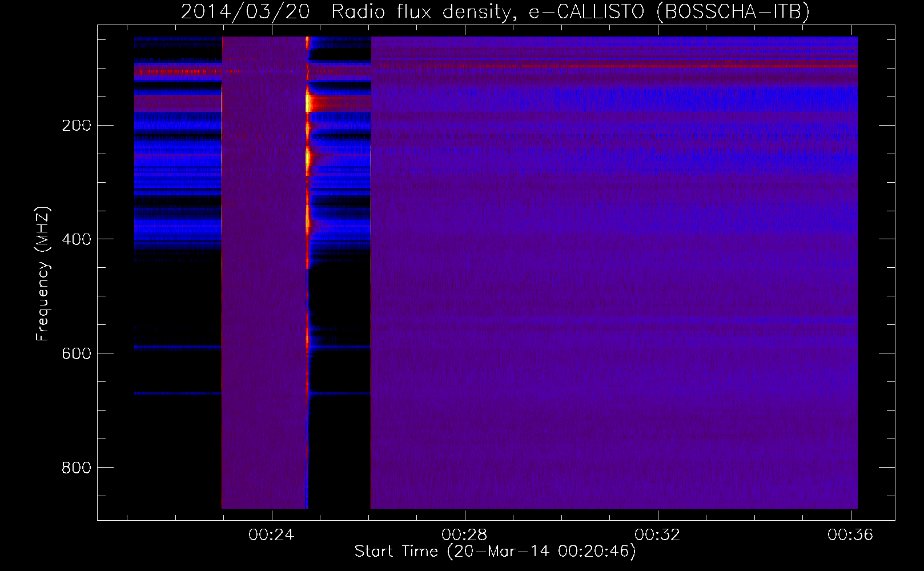Click the 400 frequency tick label

pyautogui.click(x=77, y=239)
